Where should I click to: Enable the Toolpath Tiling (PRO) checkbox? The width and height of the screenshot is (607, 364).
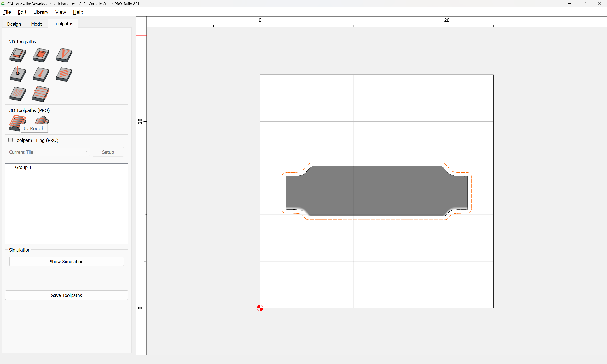(11, 140)
